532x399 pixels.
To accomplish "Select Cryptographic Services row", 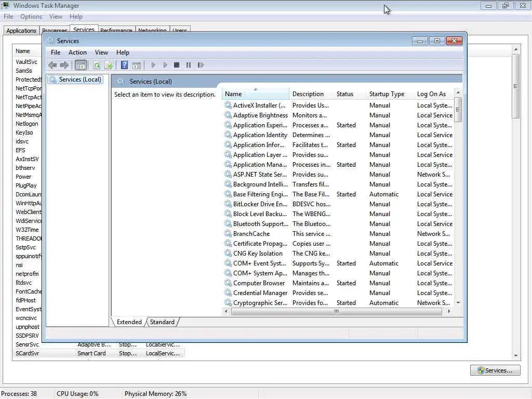I will (338, 302).
